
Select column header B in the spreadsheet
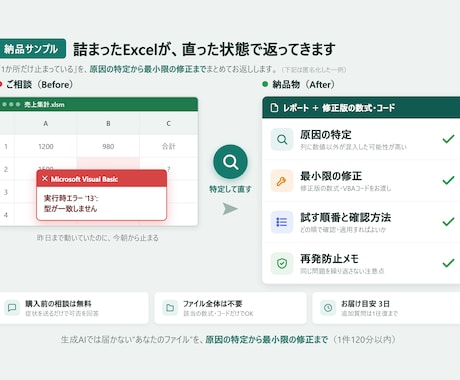point(108,123)
